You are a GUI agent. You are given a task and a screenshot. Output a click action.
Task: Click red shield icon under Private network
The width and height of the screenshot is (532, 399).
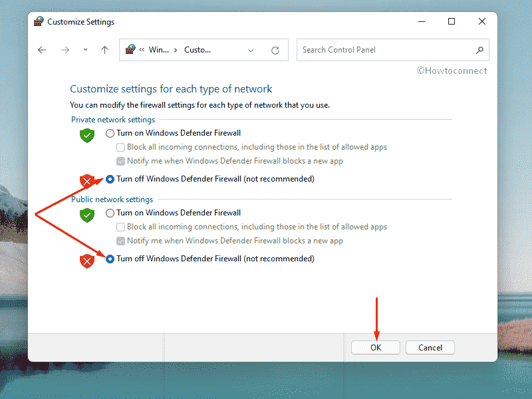[x=87, y=181]
